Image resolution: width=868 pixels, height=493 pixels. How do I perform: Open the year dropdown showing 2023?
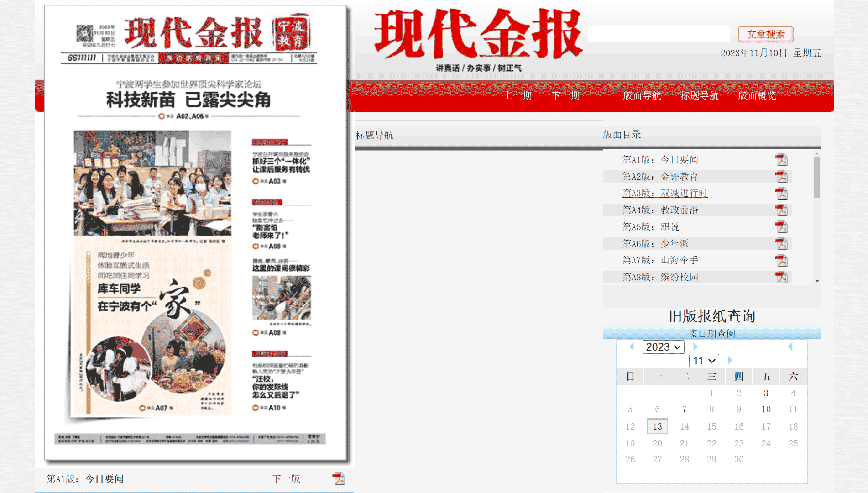(x=664, y=347)
